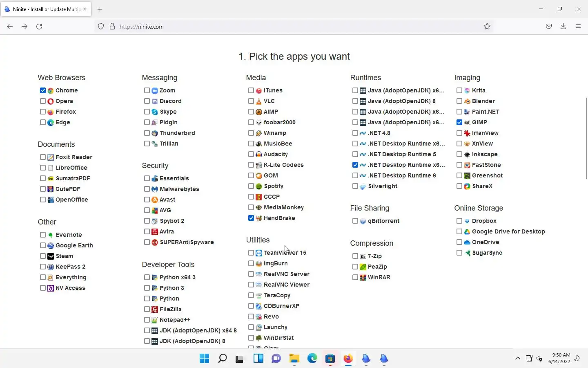Click the Dropbox app icon

[467, 221]
